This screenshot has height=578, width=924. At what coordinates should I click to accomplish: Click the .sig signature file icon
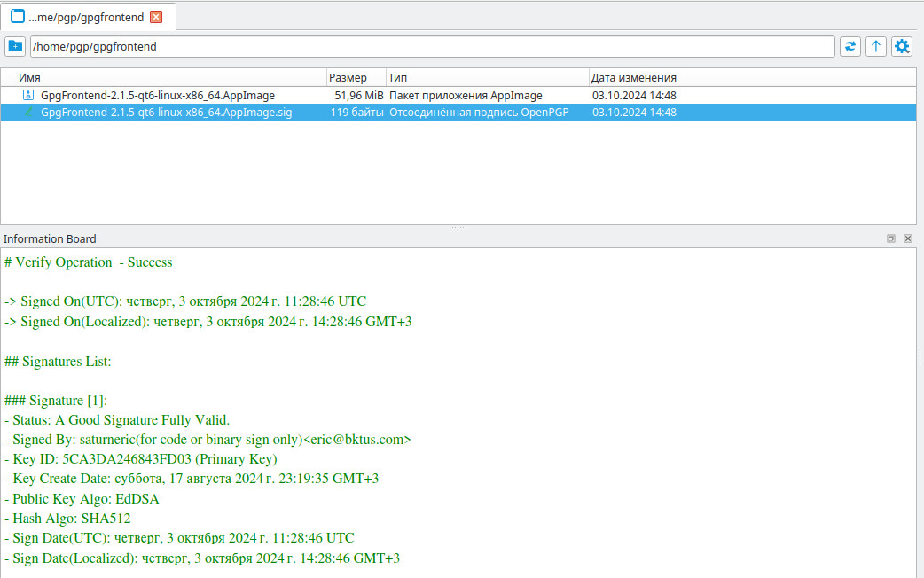coord(27,113)
